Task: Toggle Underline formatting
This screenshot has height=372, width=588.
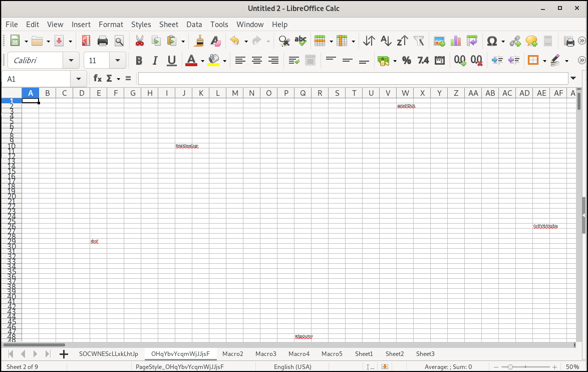Action: pyautogui.click(x=172, y=61)
